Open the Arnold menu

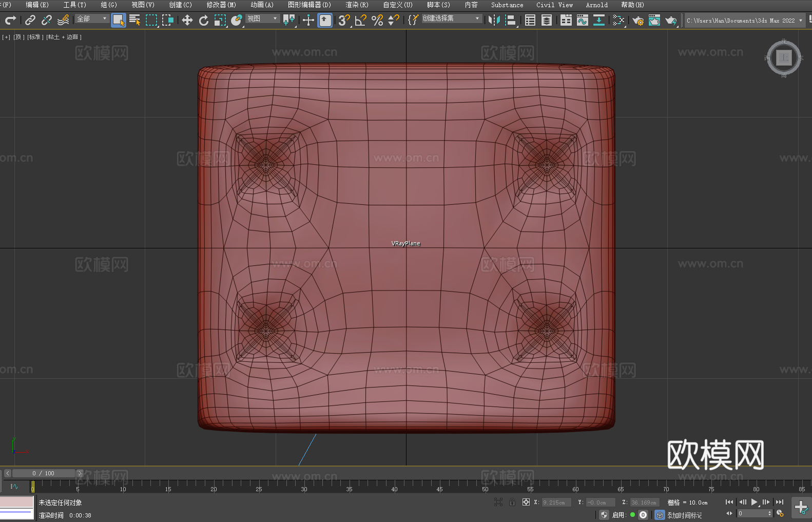pyautogui.click(x=596, y=5)
